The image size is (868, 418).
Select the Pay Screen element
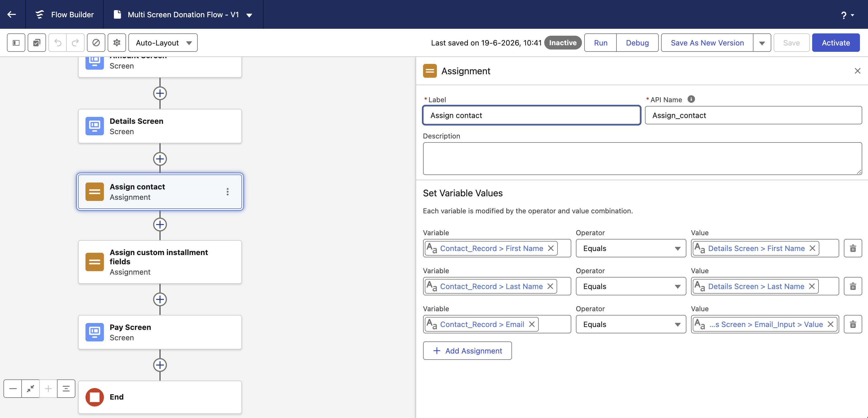pyautogui.click(x=160, y=332)
